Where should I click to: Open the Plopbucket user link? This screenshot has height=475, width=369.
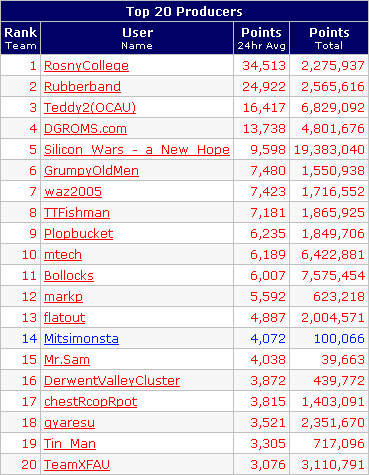click(79, 234)
